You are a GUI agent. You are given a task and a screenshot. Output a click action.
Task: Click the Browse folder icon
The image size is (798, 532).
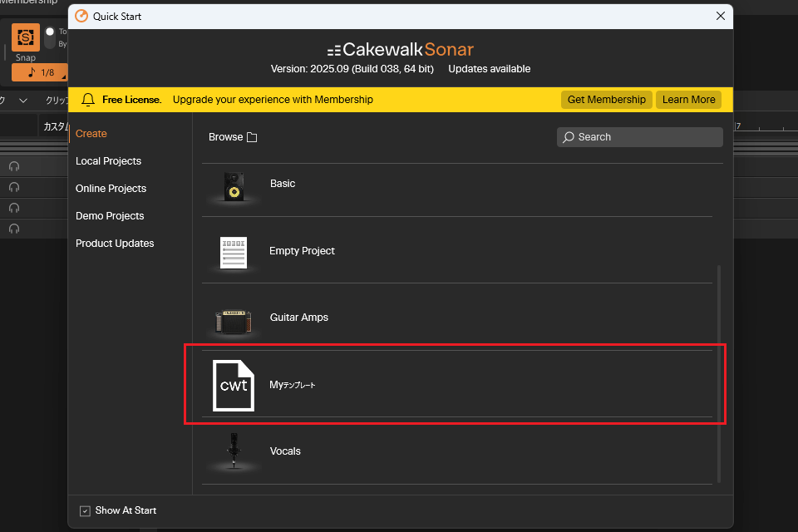point(252,137)
